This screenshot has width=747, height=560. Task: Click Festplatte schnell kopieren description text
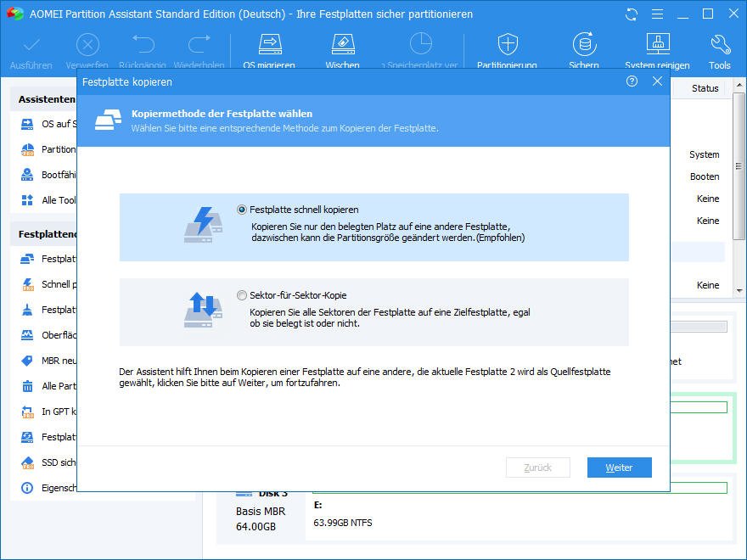[388, 232]
